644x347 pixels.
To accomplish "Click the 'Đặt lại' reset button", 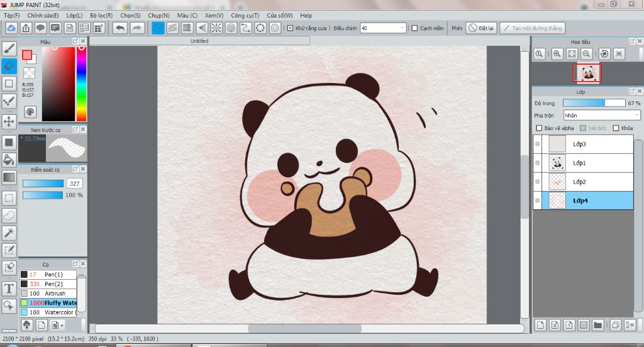I will (481, 28).
